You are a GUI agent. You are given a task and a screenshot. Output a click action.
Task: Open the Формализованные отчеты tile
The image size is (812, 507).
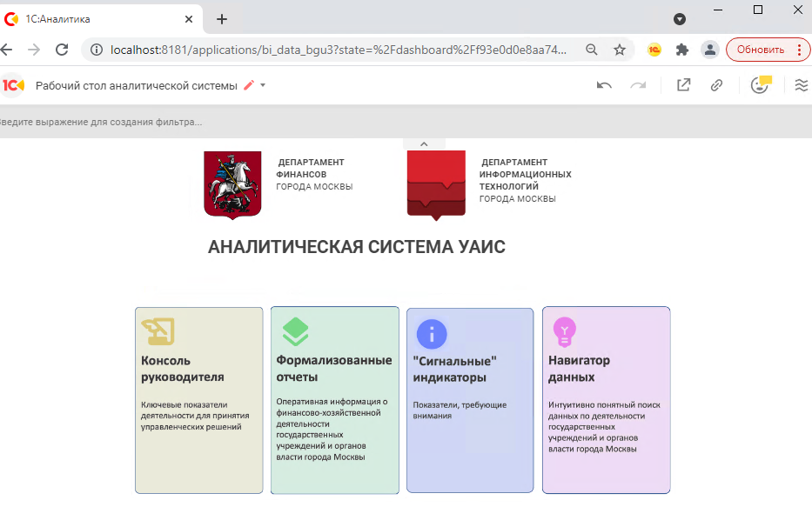334,400
